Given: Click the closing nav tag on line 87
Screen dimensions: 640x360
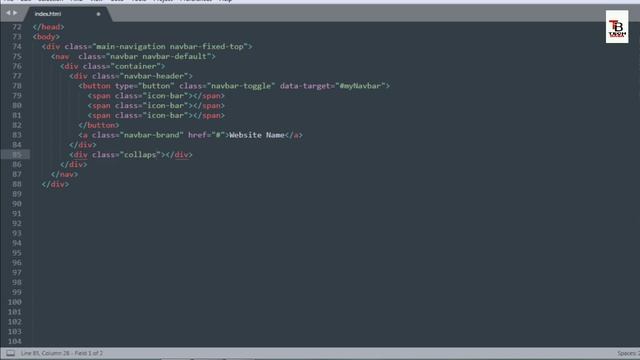Looking at the screenshot, I should [64, 174].
